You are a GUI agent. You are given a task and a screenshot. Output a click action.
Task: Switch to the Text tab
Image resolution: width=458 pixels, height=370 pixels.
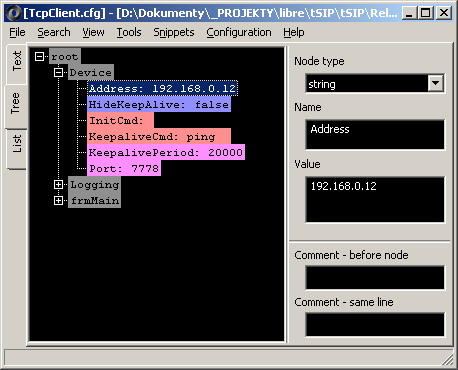[x=17, y=64]
